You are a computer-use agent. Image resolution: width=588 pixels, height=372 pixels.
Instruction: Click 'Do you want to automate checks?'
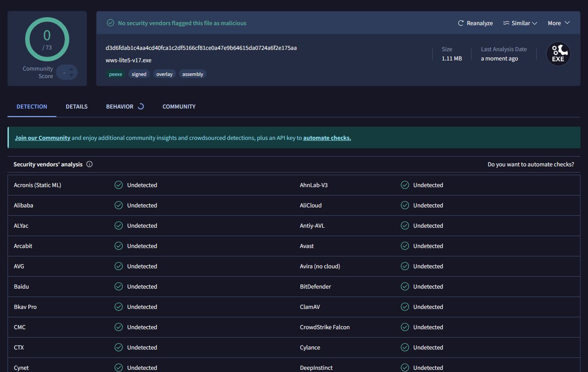(531, 164)
